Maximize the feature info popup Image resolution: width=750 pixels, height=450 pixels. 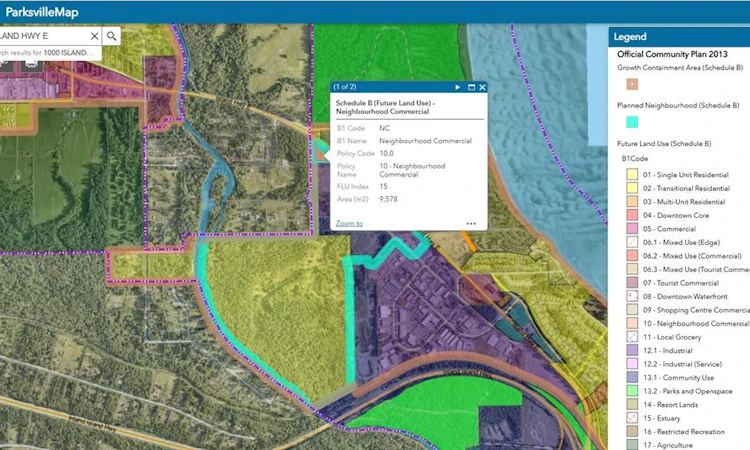click(x=471, y=87)
